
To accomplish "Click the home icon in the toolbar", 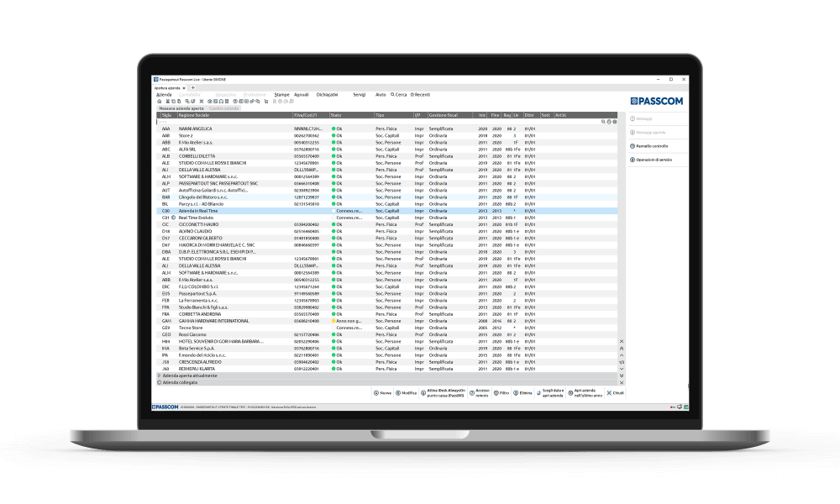I will coord(160,101).
